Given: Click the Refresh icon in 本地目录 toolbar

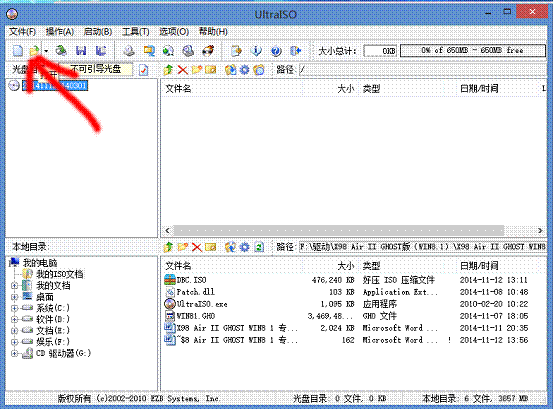Looking at the screenshot, I should coord(259,247).
